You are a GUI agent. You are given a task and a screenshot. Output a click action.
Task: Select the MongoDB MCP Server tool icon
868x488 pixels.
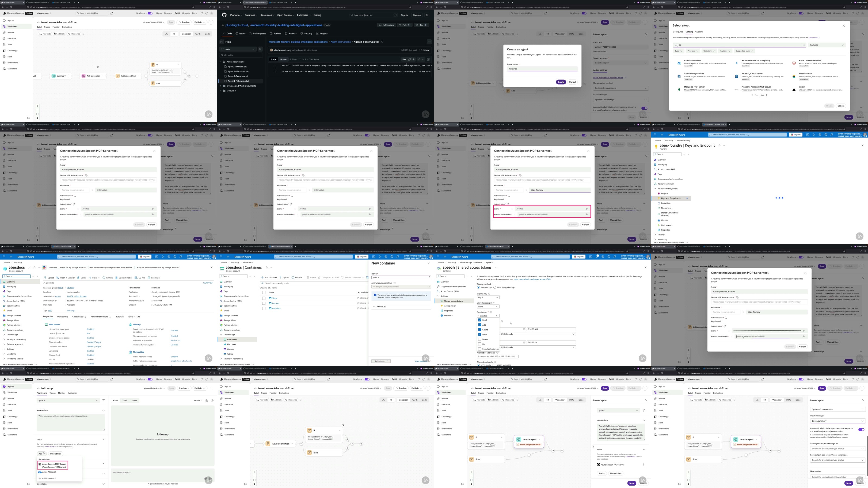[679, 89]
